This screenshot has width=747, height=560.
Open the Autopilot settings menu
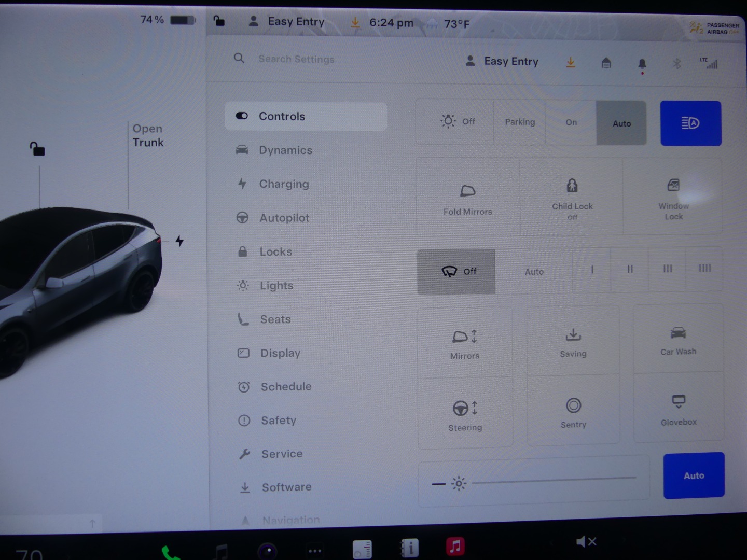(284, 218)
